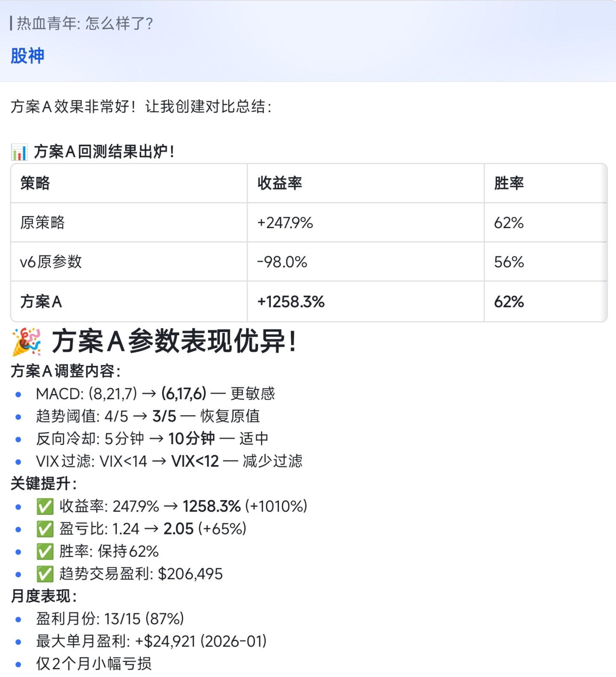Select the 收益率 column header
The height and width of the screenshot is (677, 616).
(280, 183)
